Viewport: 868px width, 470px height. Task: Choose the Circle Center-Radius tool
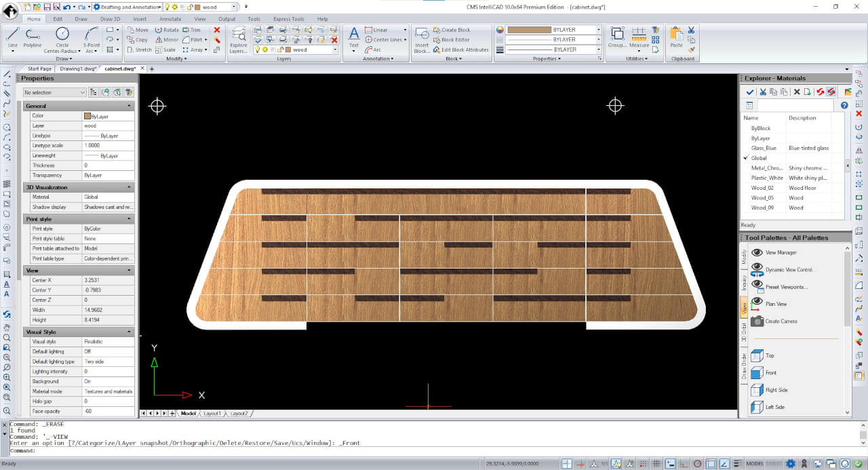tap(62, 39)
